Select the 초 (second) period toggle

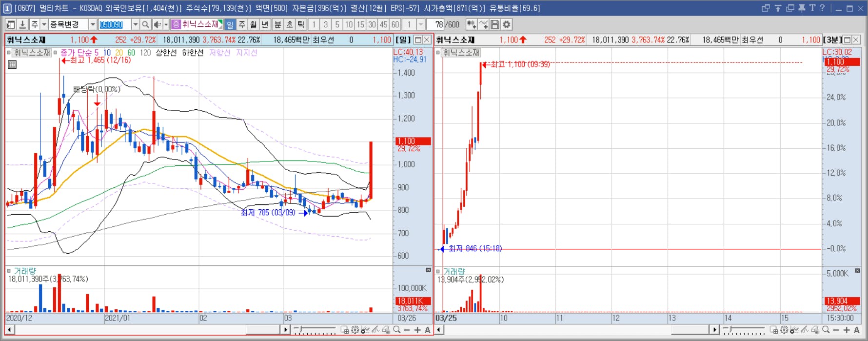click(x=290, y=24)
